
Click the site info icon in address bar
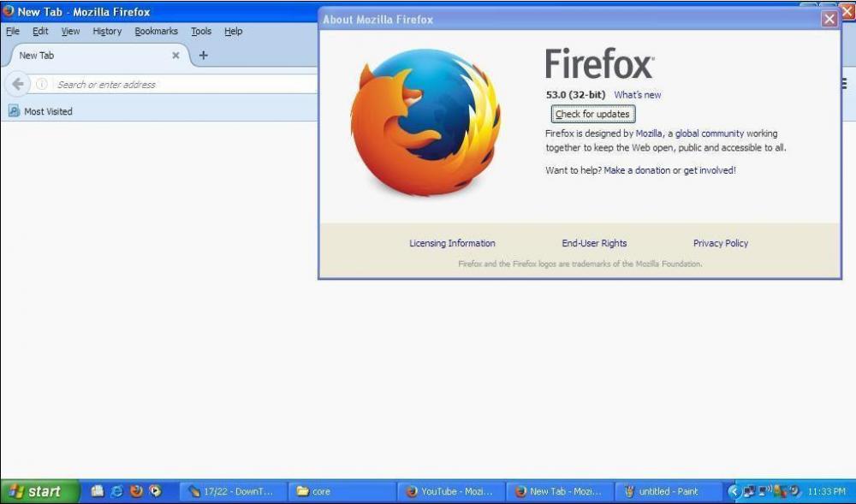pyautogui.click(x=41, y=84)
